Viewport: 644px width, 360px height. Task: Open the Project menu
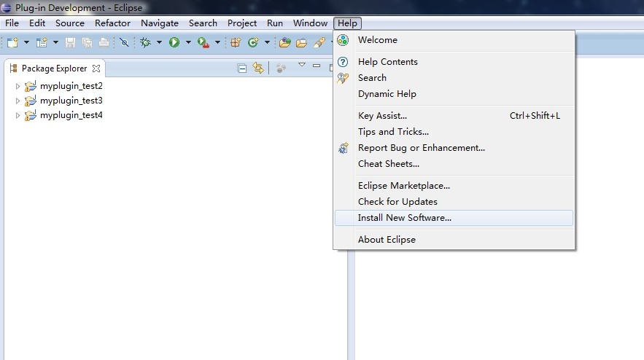click(x=242, y=23)
